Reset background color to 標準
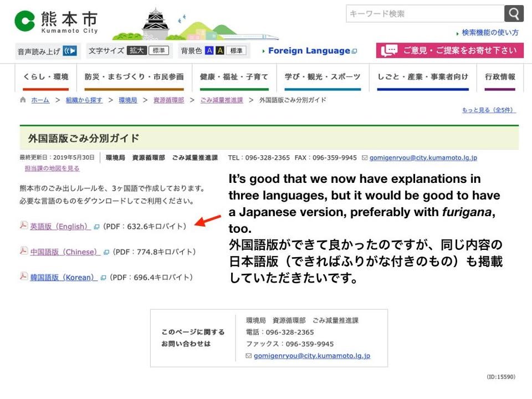The width and height of the screenshot is (532, 399). pos(237,50)
